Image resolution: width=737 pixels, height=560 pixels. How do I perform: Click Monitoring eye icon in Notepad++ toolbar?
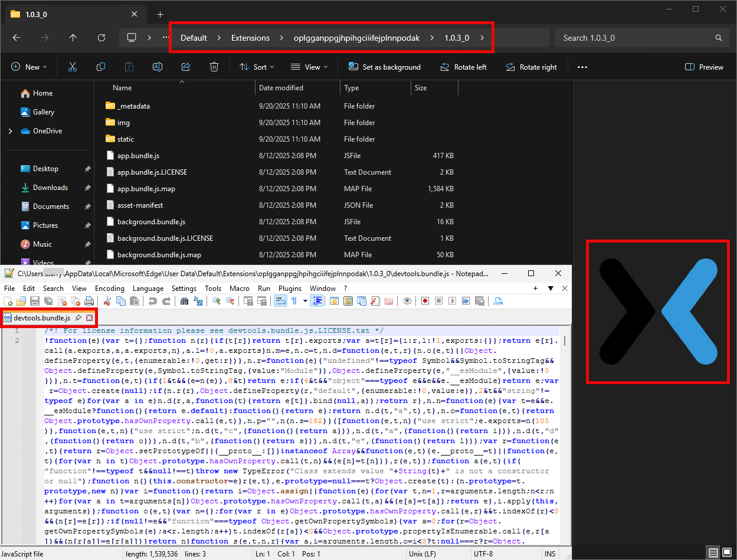pos(407,301)
